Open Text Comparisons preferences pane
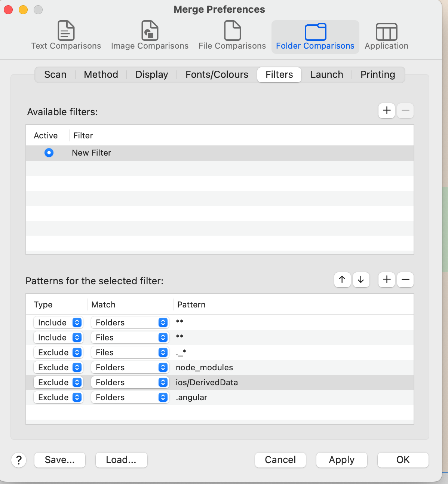The height and width of the screenshot is (484, 448). 66,36
